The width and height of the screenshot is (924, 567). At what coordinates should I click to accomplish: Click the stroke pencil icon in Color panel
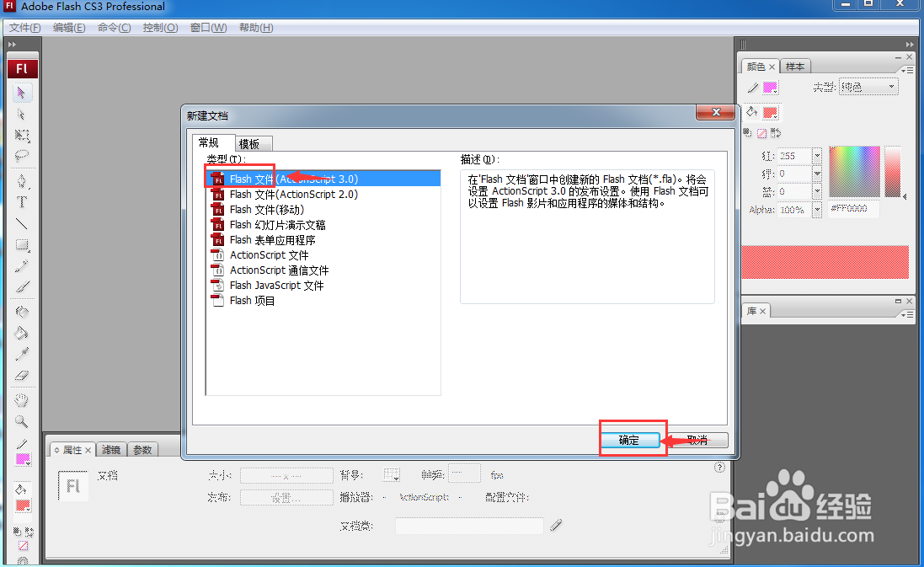(752, 88)
